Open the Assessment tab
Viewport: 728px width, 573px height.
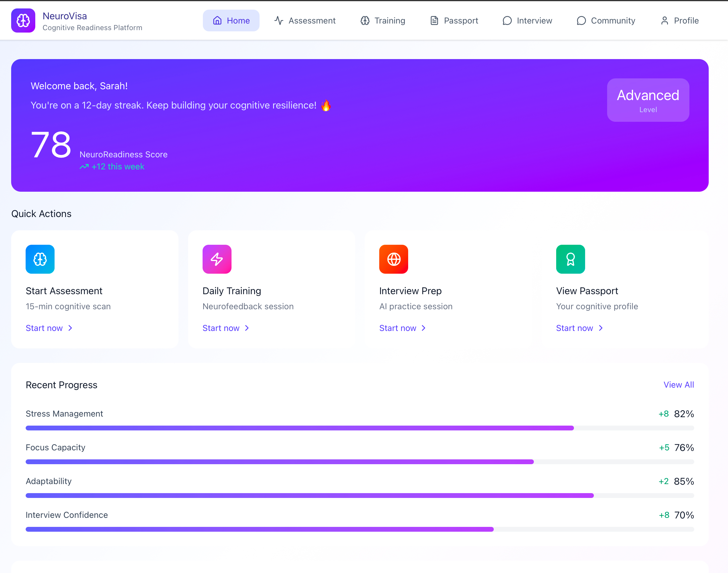pyautogui.click(x=305, y=20)
